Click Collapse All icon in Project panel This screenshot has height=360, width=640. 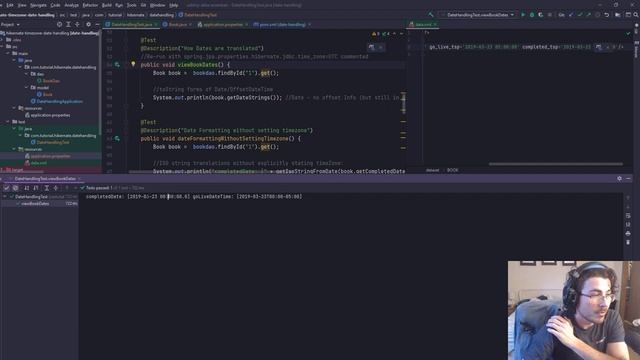(77, 24)
